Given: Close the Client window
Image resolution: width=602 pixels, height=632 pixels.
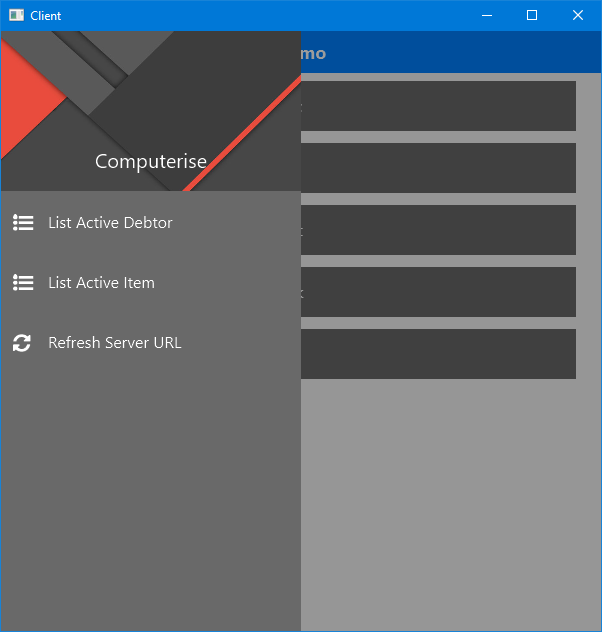Looking at the screenshot, I should click(x=578, y=15).
